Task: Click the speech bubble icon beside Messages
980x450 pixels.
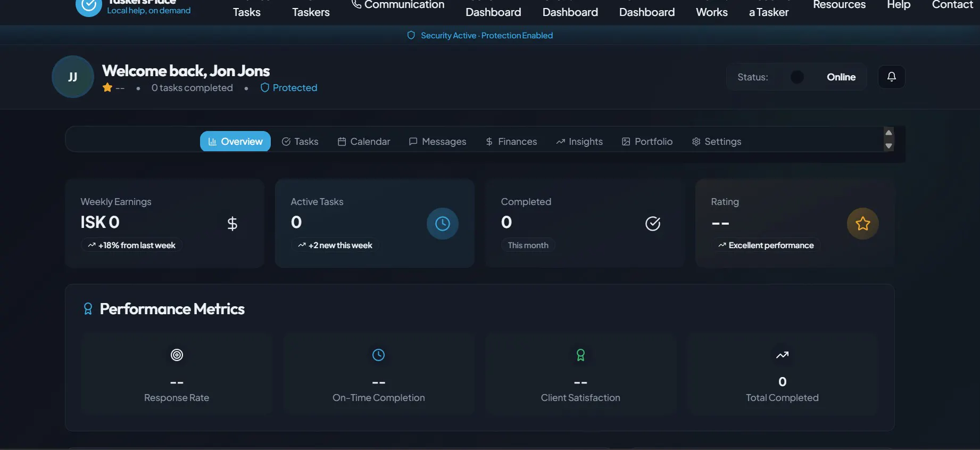Action: pyautogui.click(x=413, y=141)
